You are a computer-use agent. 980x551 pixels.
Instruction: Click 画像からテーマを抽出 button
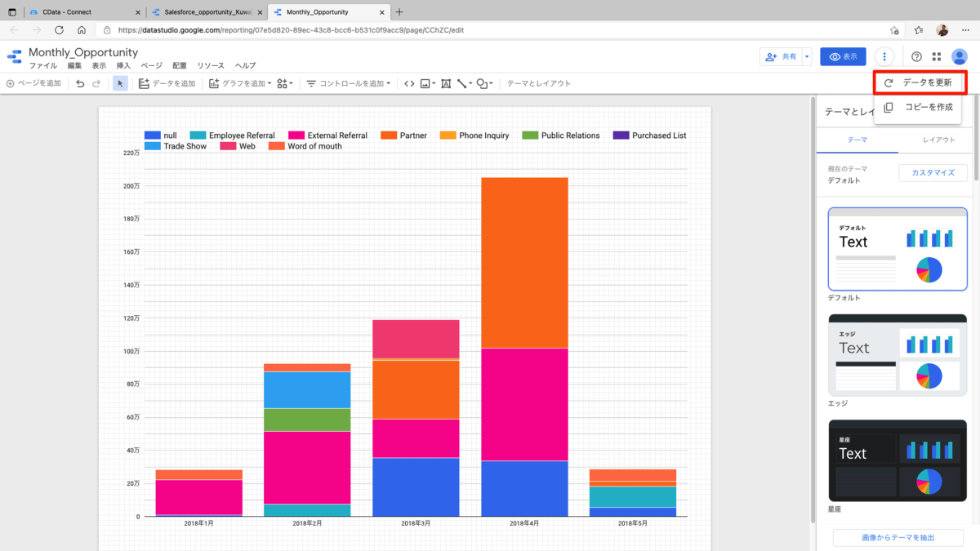tap(898, 538)
